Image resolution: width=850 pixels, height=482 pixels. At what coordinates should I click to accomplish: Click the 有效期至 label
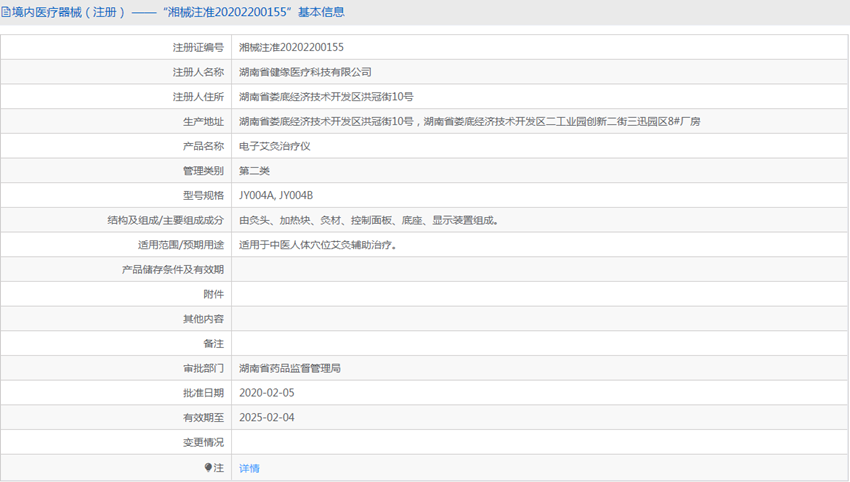203,417
